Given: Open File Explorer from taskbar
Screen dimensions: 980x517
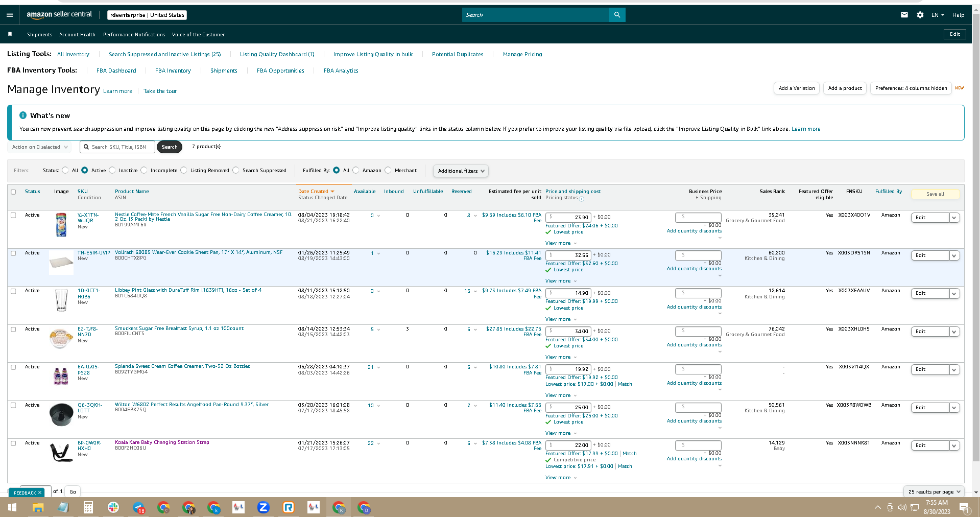Looking at the screenshot, I should click(38, 507).
